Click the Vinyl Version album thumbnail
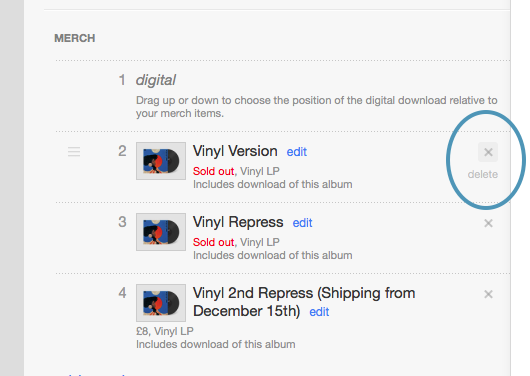The height and width of the screenshot is (376, 530). pyautogui.click(x=161, y=161)
